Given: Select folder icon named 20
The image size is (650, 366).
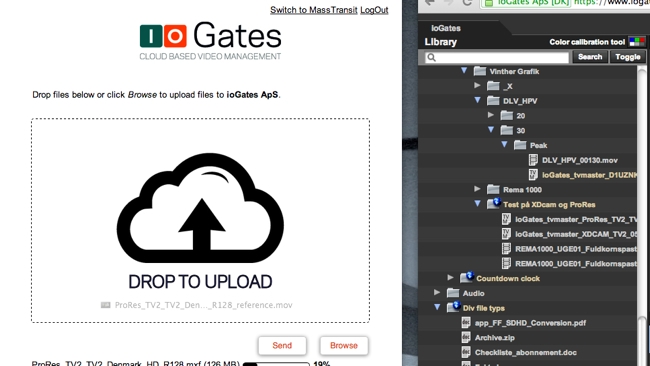Looking at the screenshot, I should (507, 116).
